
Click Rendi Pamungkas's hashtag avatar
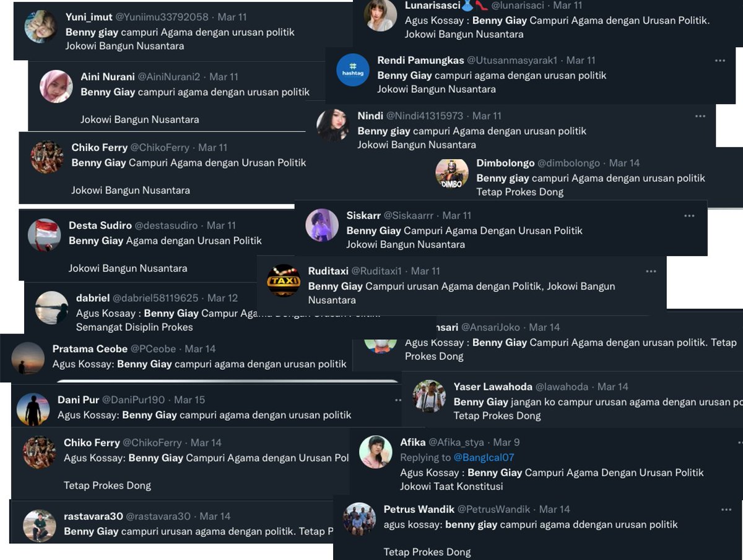[353, 70]
